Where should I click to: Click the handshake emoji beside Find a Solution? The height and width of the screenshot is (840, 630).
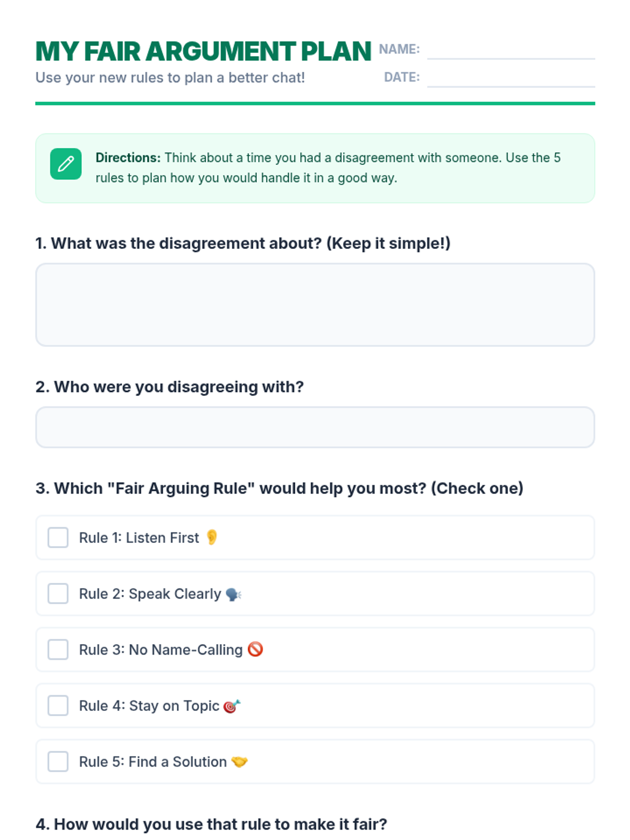[239, 762]
